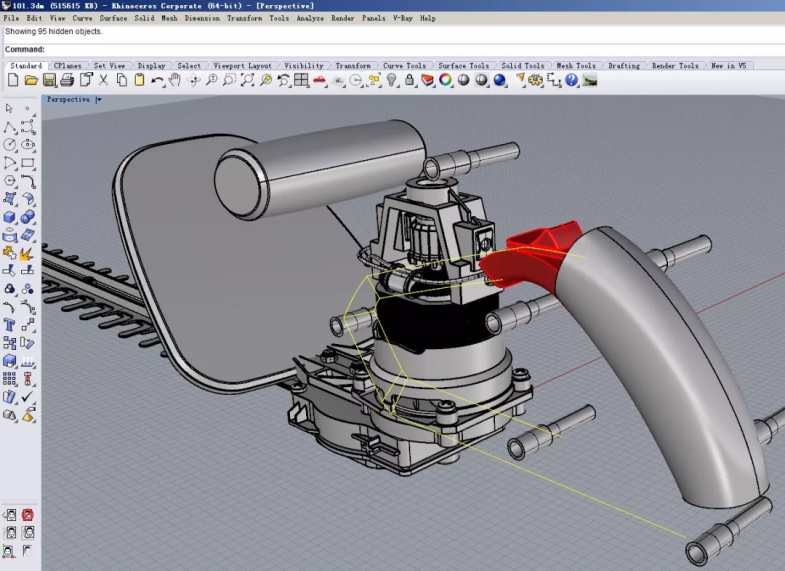The width and height of the screenshot is (785, 571).
Task: Switch to the Mesh Tools tab
Action: (575, 66)
